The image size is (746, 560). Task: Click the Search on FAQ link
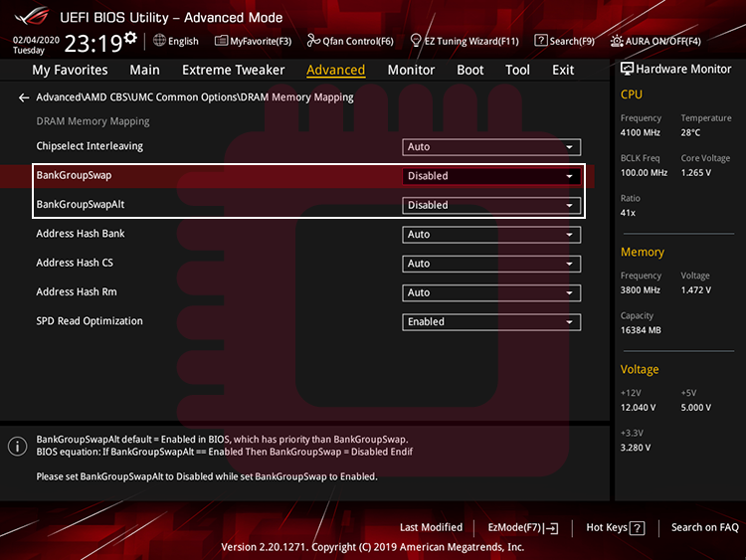[x=704, y=528]
